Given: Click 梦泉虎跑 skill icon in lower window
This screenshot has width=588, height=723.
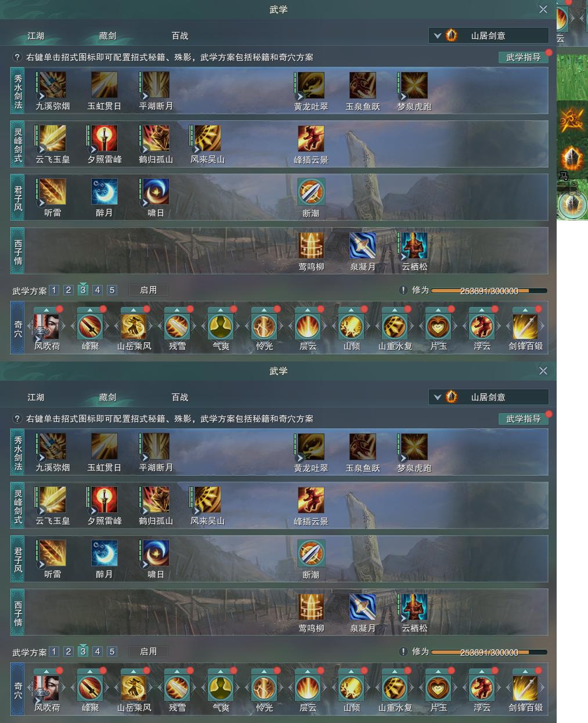Looking at the screenshot, I should click(414, 447).
